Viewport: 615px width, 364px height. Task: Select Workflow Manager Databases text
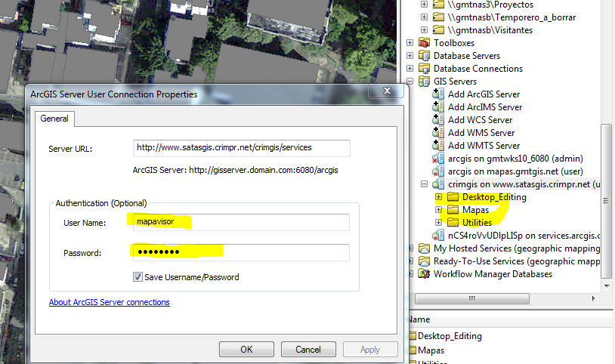tap(493, 274)
